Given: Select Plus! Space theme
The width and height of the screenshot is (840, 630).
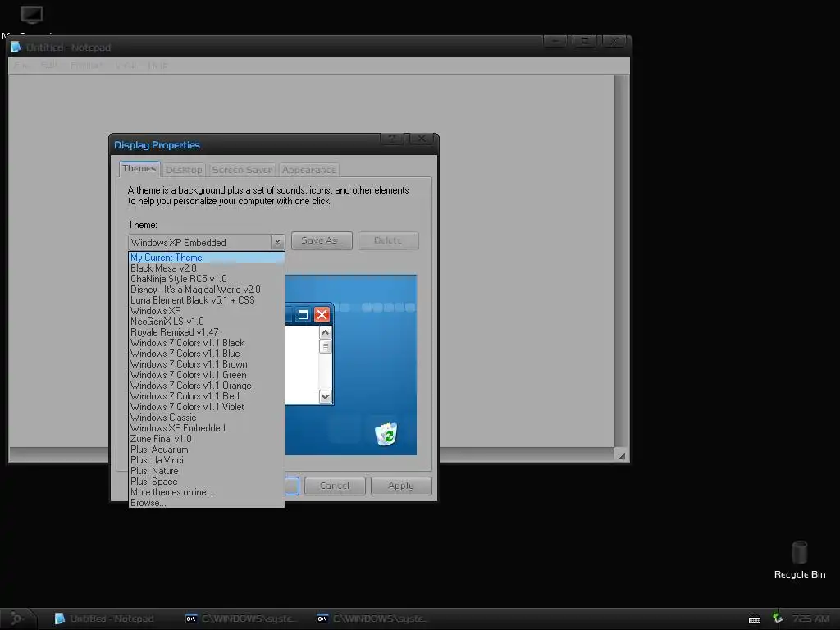Looking at the screenshot, I should [x=206, y=482].
